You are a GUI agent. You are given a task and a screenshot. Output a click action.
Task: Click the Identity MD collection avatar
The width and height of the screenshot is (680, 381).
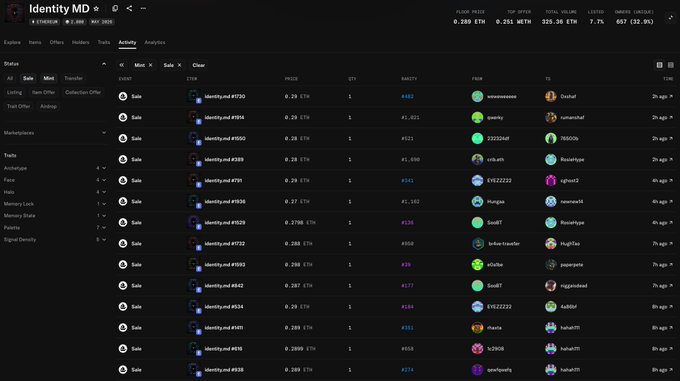14,13
